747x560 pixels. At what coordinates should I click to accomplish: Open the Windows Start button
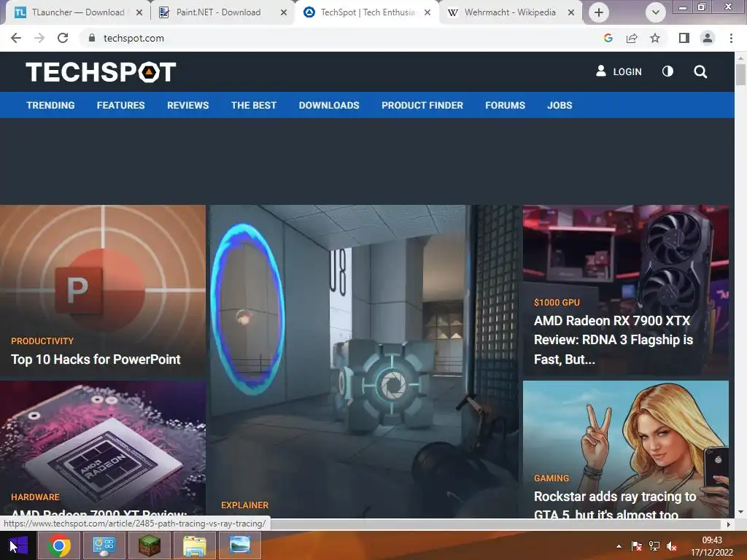pyautogui.click(x=18, y=545)
